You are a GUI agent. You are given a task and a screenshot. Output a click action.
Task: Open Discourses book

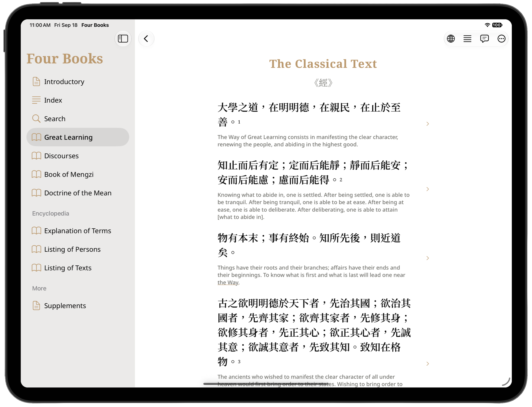coord(78,156)
